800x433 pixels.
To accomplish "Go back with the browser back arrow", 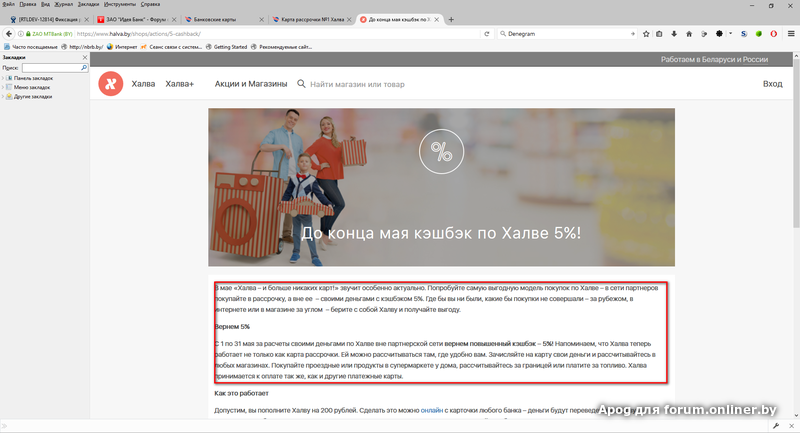I will tap(9, 34).
